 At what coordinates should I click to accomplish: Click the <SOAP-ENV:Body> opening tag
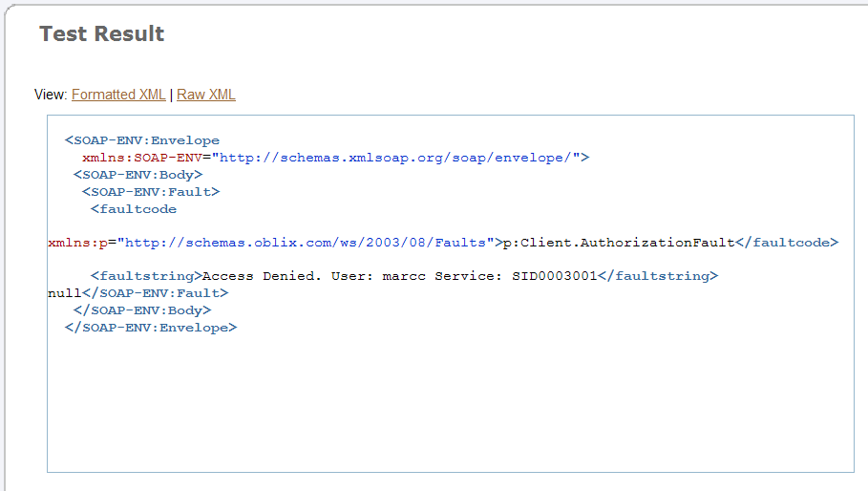click(x=138, y=175)
